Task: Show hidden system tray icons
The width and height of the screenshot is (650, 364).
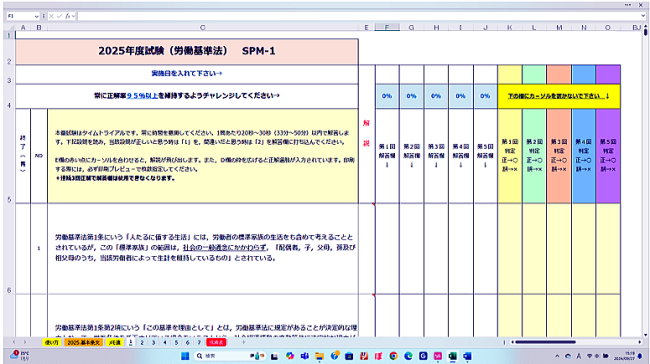Action: pyautogui.click(x=557, y=356)
